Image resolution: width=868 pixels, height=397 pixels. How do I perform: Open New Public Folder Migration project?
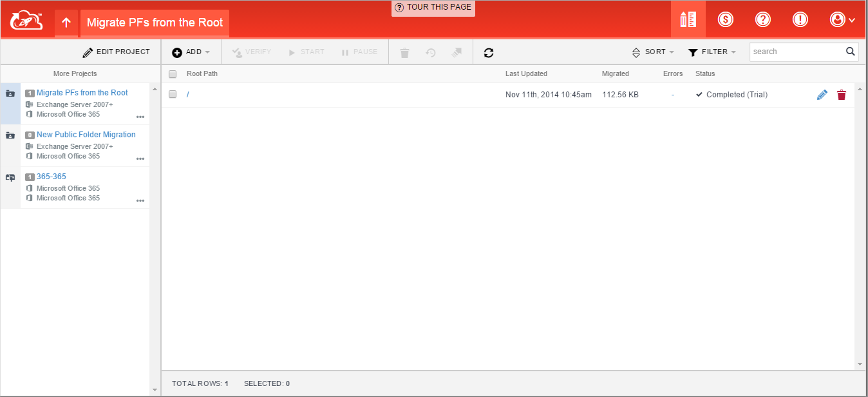[86, 135]
